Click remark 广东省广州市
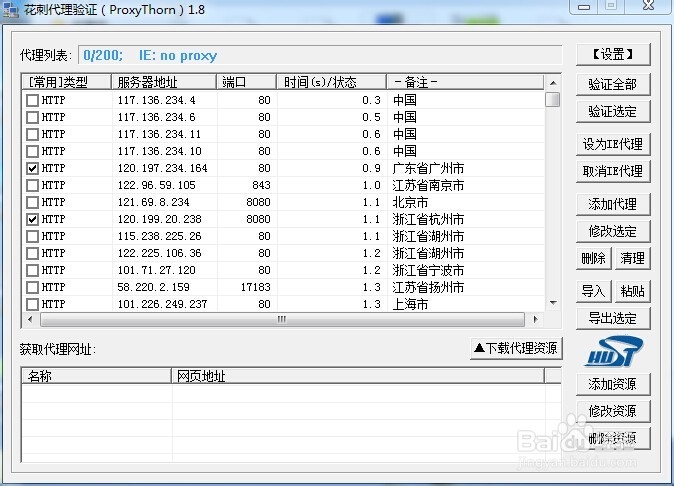 click(x=428, y=168)
